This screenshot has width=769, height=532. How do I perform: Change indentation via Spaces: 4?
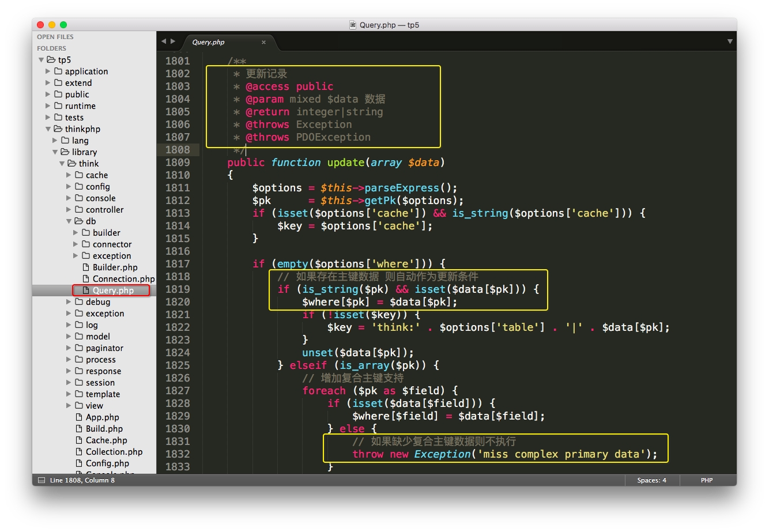(x=652, y=480)
